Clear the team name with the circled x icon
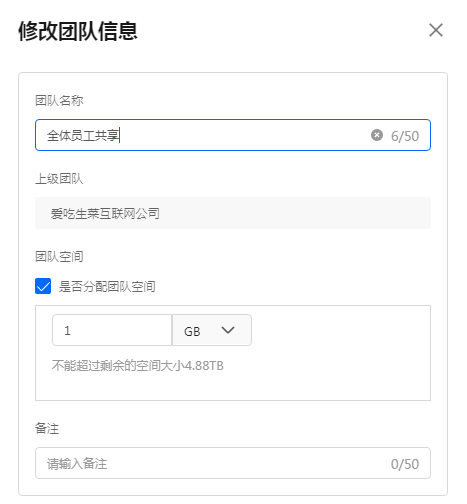Screen dimensions: 467x504 [x=377, y=135]
